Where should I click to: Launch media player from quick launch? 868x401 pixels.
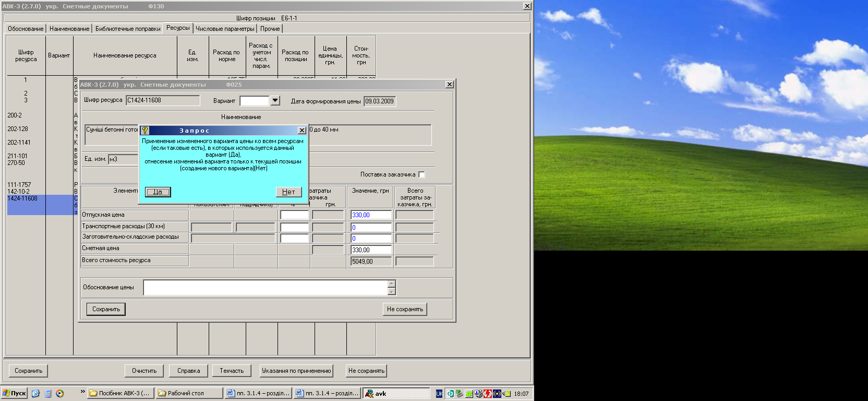click(x=60, y=394)
